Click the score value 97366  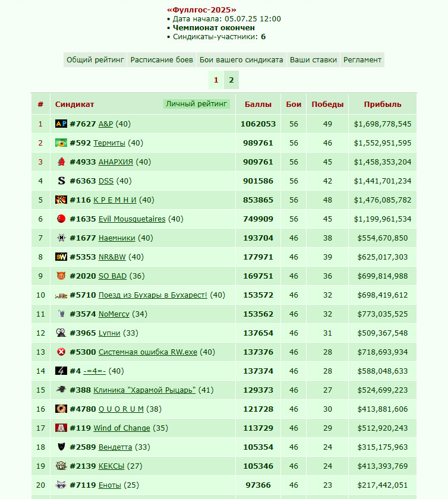pos(258,485)
